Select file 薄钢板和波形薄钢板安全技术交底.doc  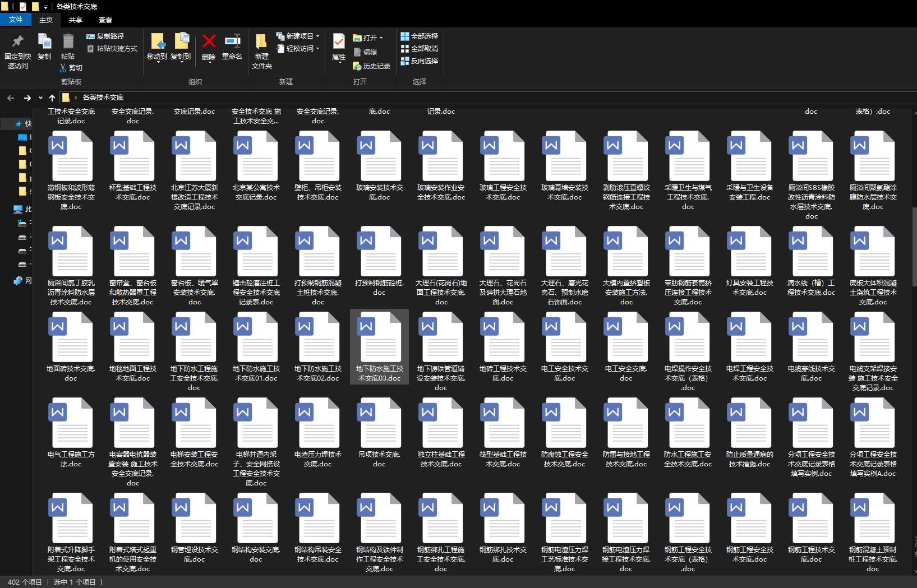click(x=71, y=172)
